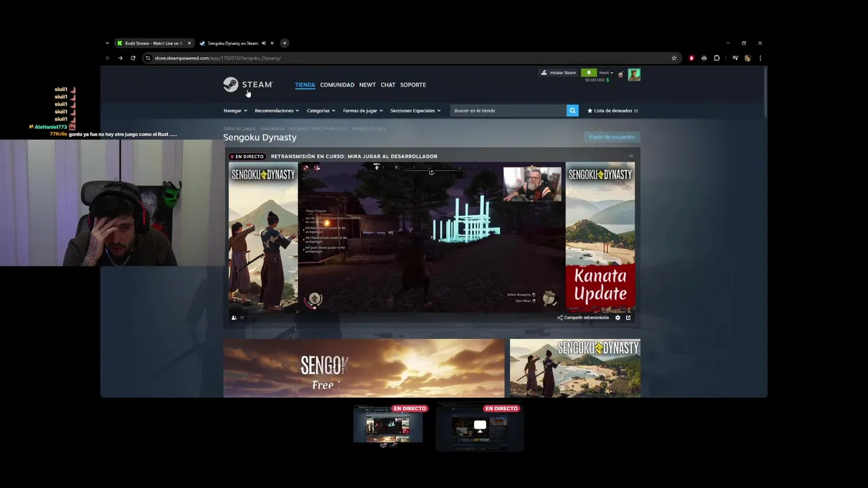
Task: Focus the Buscar en la tienda field
Action: (509, 110)
